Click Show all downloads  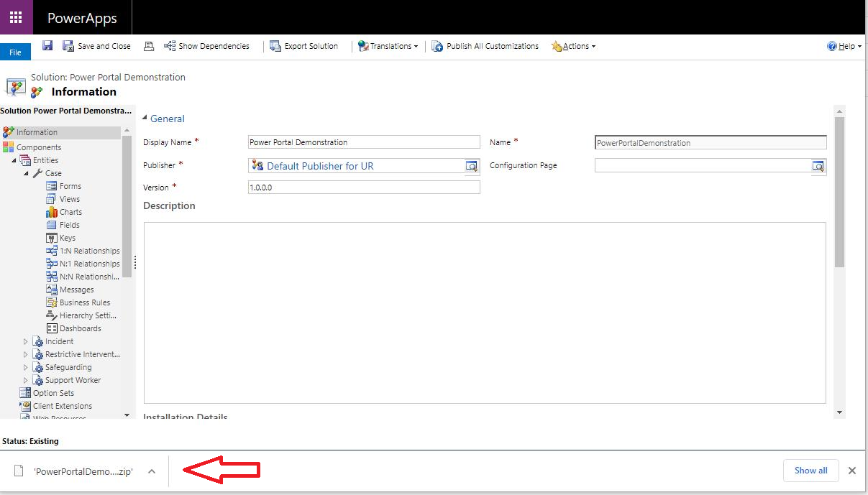(x=810, y=471)
